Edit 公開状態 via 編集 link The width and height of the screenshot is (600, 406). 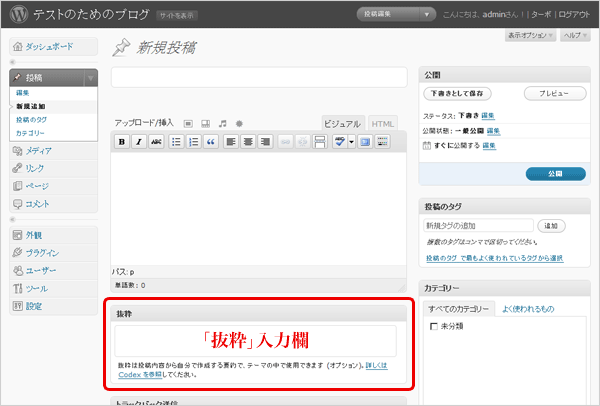pyautogui.click(x=494, y=131)
